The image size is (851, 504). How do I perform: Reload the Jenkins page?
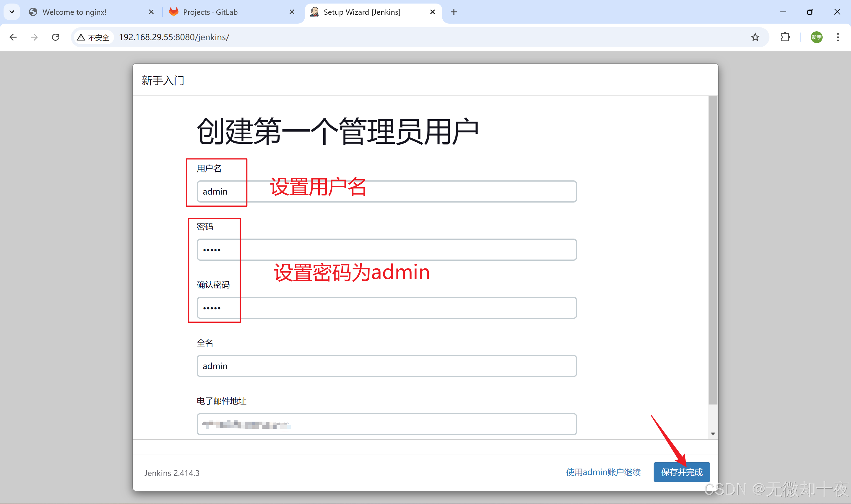56,37
